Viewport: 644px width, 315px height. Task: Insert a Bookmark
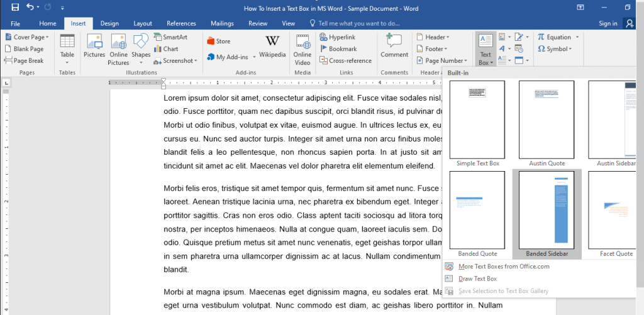coord(338,49)
